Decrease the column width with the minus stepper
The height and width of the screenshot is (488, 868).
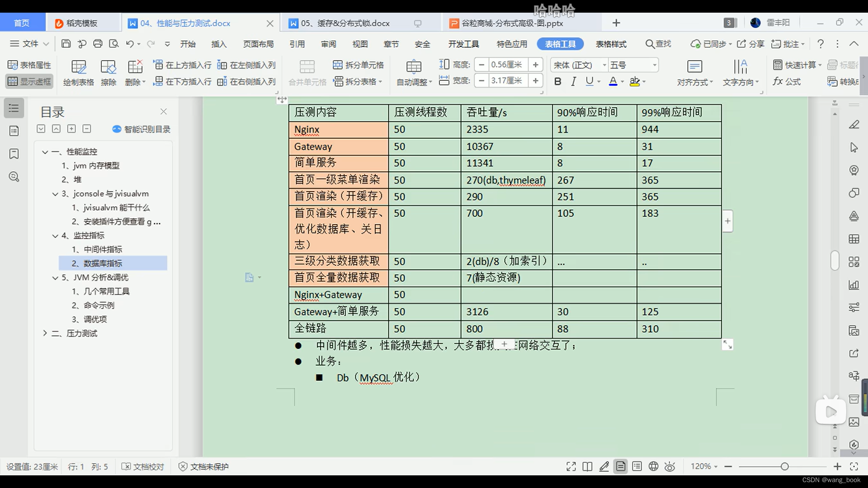[x=481, y=81]
